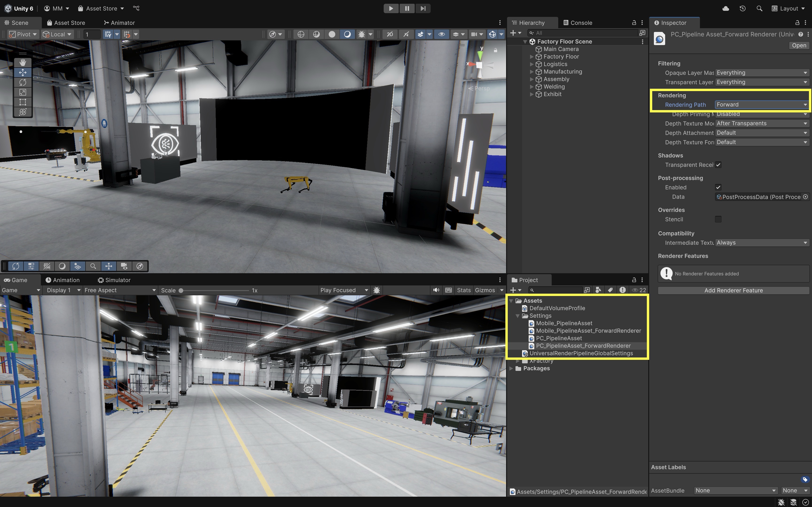
Task: Open the Free Aspect dropdown
Action: 120,290
